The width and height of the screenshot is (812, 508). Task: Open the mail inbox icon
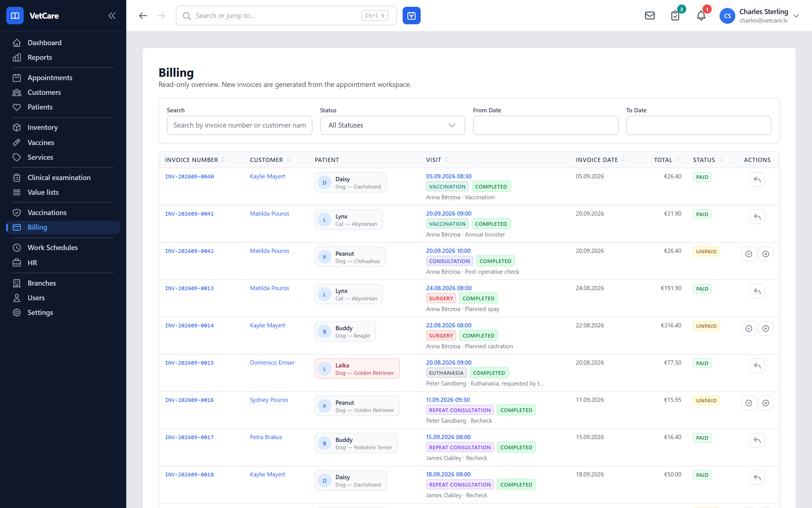[x=650, y=16]
